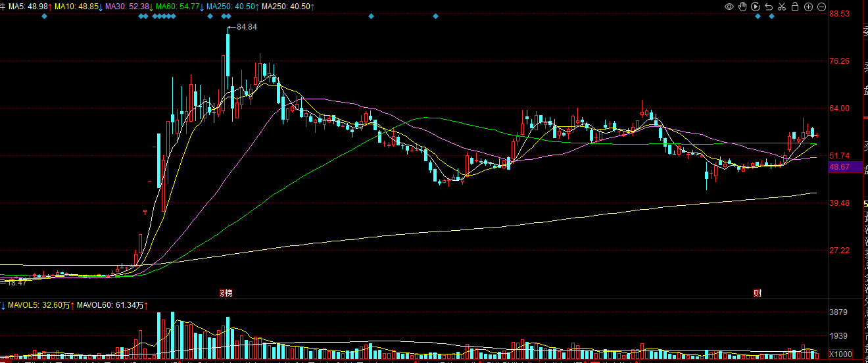Image resolution: width=868 pixels, height=363 pixels.
Task: Click the 39.48 price axis value
Action: 840,203
